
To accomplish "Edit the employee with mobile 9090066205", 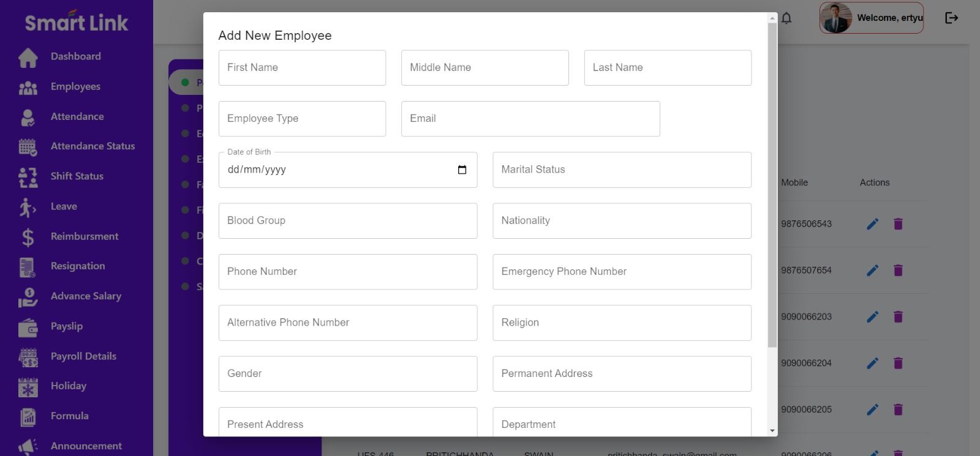I will pyautogui.click(x=872, y=409).
